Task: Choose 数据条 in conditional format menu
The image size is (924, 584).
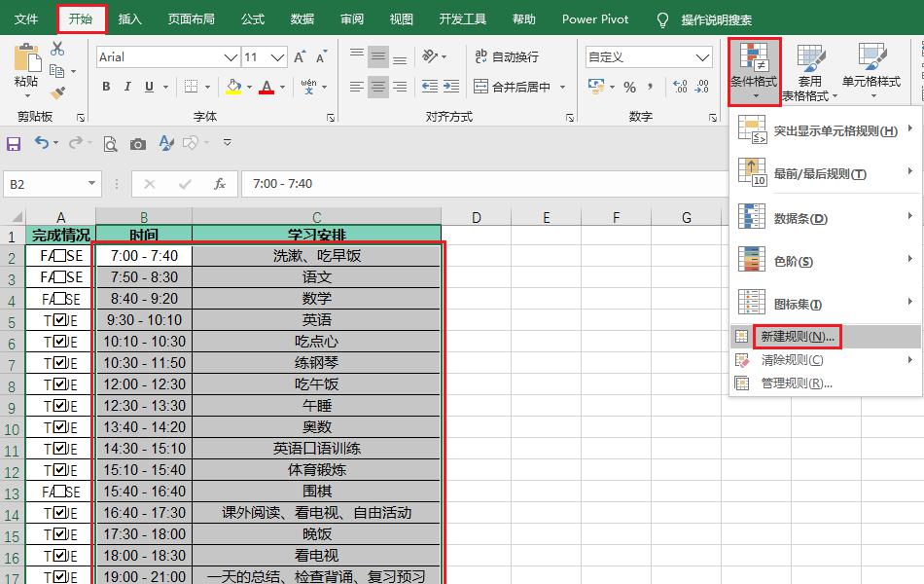Action: 825,218
